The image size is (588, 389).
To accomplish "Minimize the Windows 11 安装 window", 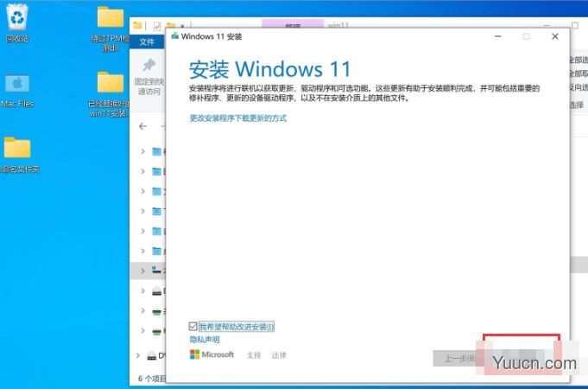I will 498,36.
